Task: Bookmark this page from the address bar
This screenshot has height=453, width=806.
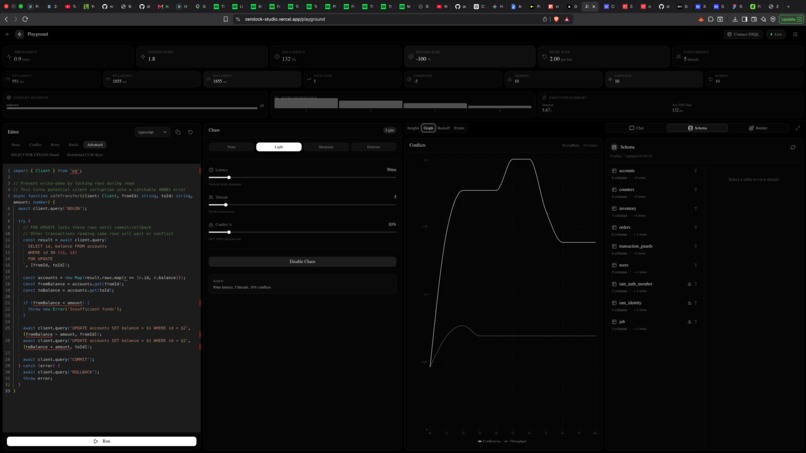Action: click(x=226, y=19)
